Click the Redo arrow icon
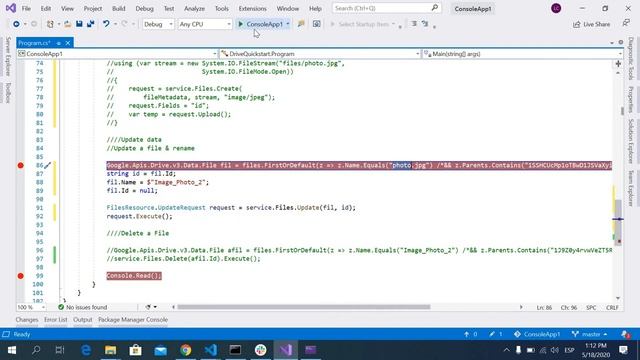Screen dimensions: 640x360 (124, 24)
